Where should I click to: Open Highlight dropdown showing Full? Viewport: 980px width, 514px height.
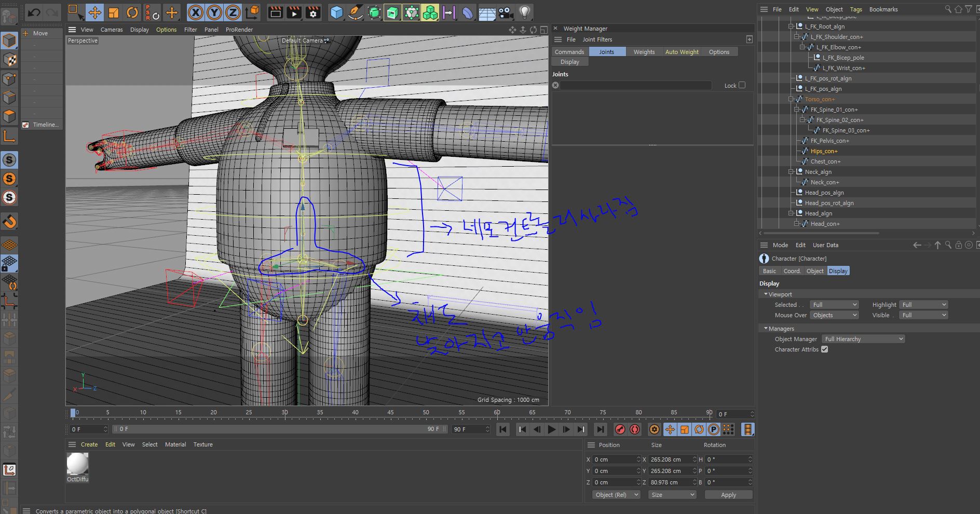pyautogui.click(x=924, y=305)
